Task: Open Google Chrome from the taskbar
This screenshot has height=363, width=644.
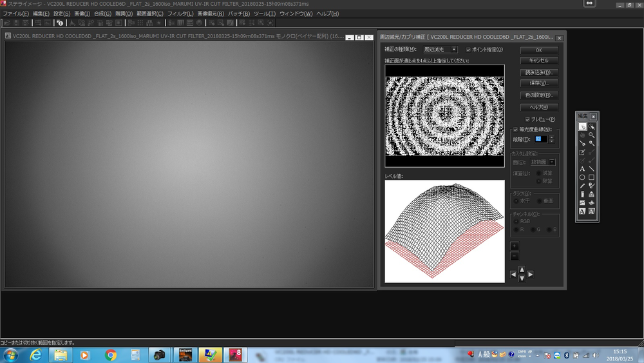Action: 111,355
